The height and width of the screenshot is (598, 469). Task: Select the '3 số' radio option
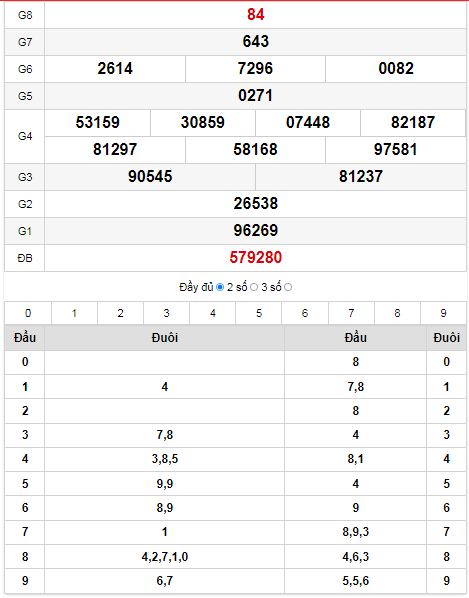click(288, 287)
